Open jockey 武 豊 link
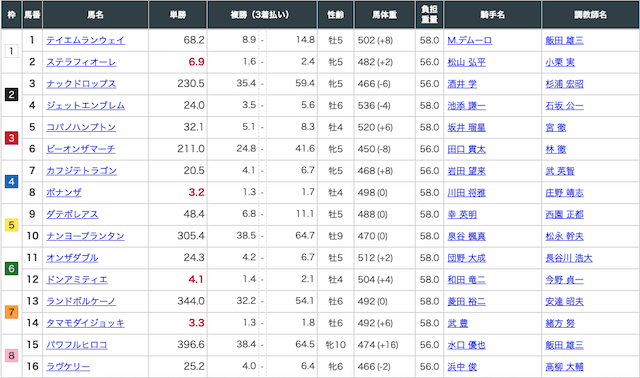Screen dimensions: 640x378 tap(458, 323)
